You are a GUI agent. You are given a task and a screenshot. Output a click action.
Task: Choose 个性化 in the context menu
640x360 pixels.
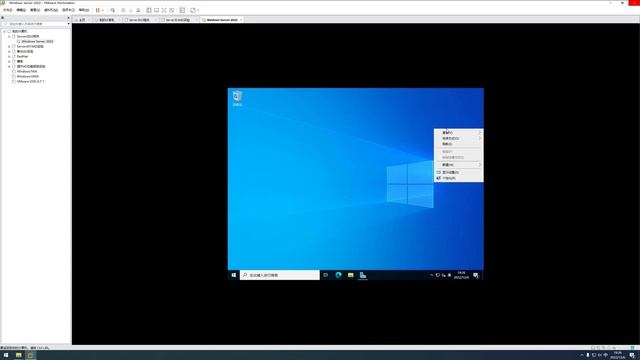tap(459, 178)
